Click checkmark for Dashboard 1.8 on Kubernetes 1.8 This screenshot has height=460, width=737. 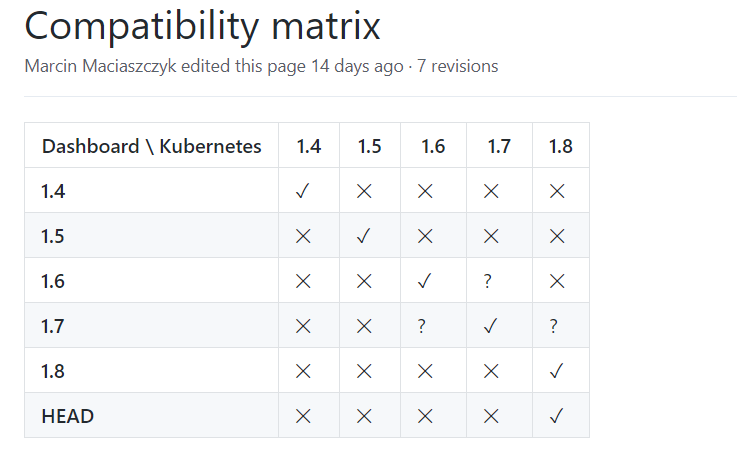point(557,371)
